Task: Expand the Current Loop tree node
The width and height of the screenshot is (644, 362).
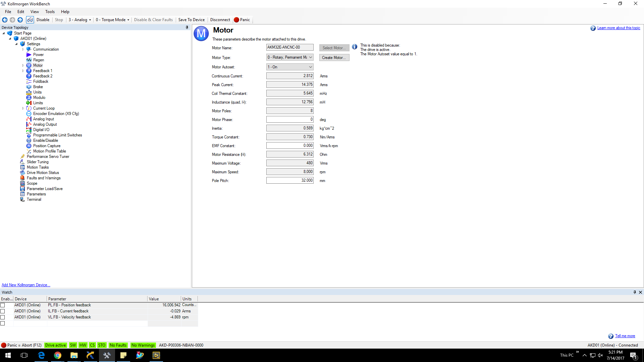Action: [23, 108]
